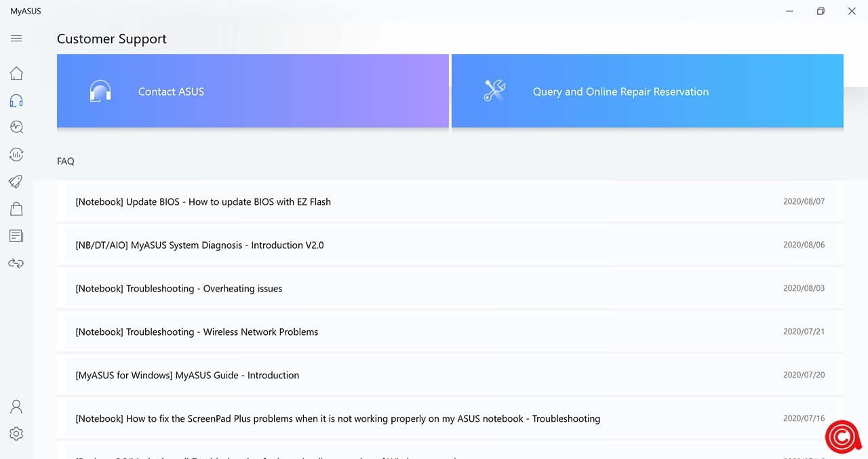
Task: Open System Diagnosis from the sidebar
Action: pos(16,127)
